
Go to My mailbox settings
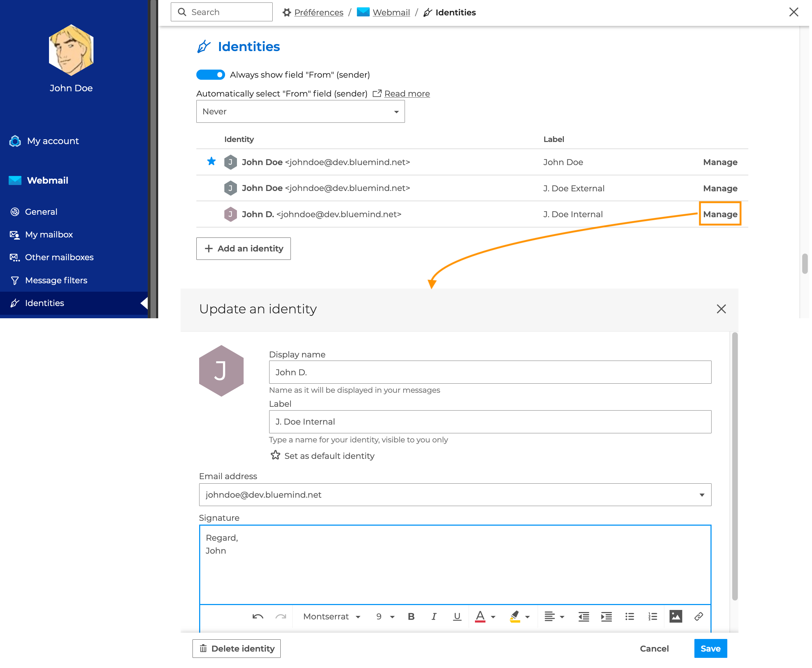[49, 234]
